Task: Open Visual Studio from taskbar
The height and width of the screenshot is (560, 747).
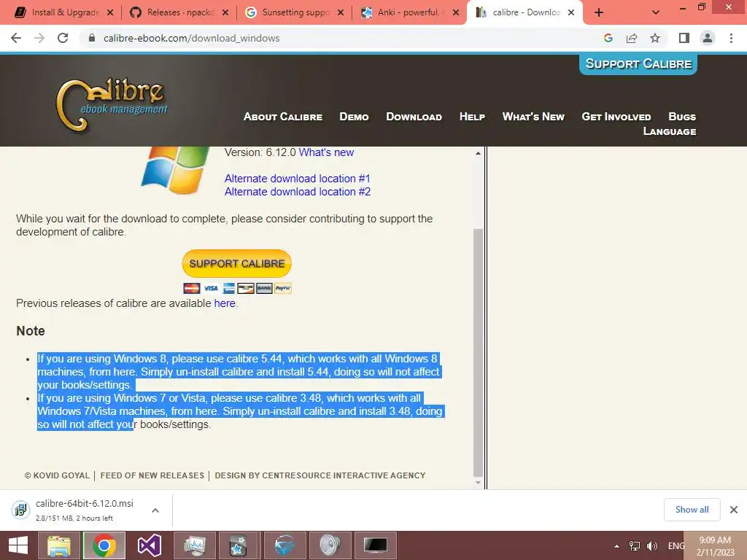Action: click(149, 545)
